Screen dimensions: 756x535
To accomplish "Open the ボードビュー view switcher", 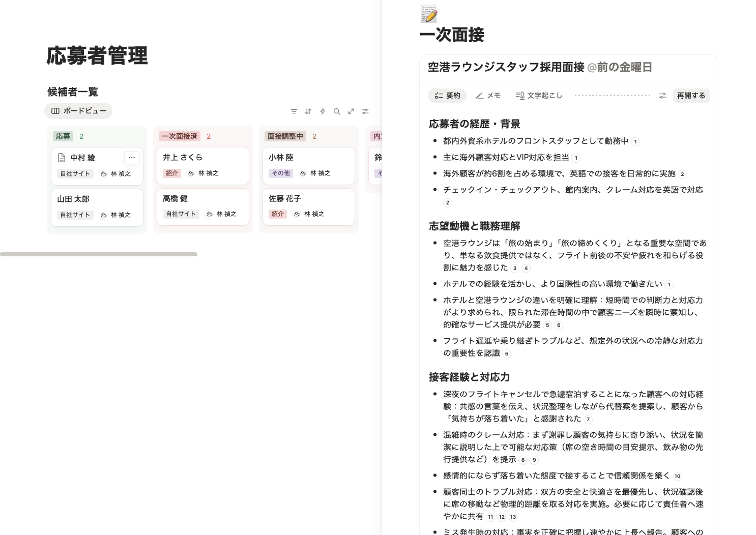I will [x=78, y=110].
